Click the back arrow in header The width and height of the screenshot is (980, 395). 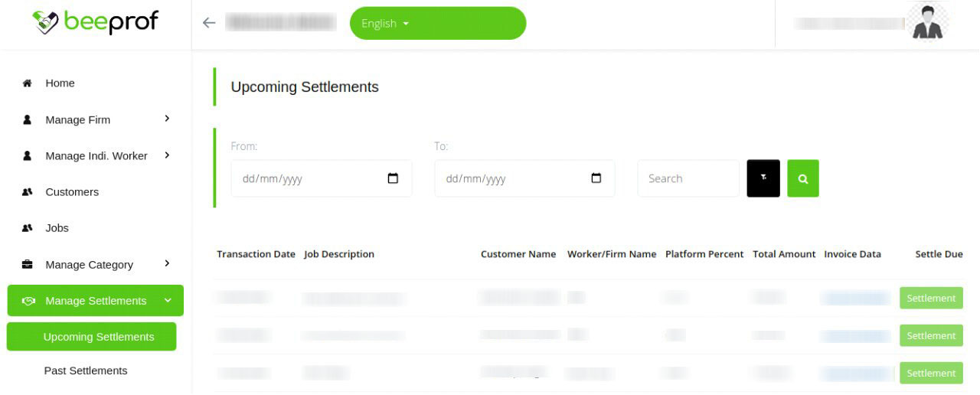pyautogui.click(x=209, y=23)
